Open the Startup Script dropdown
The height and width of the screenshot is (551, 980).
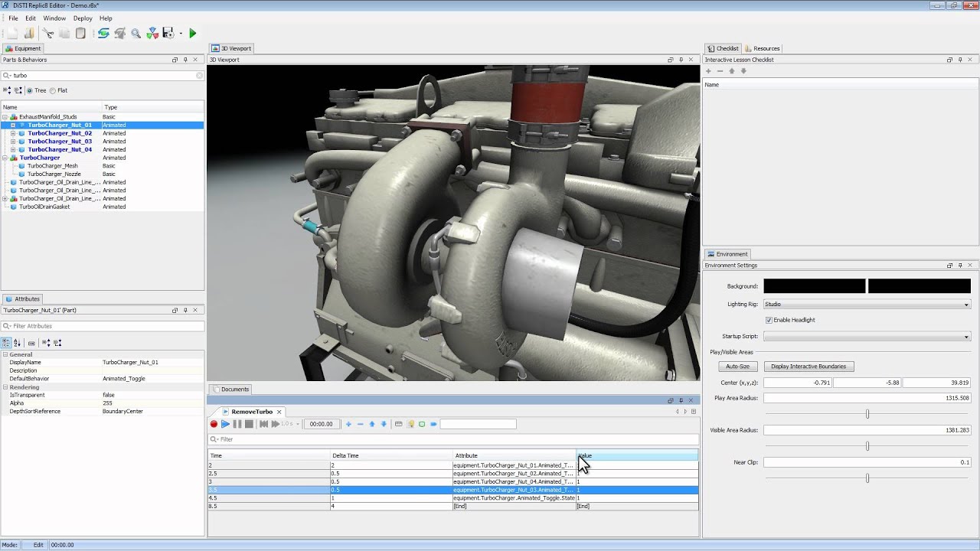tap(866, 337)
